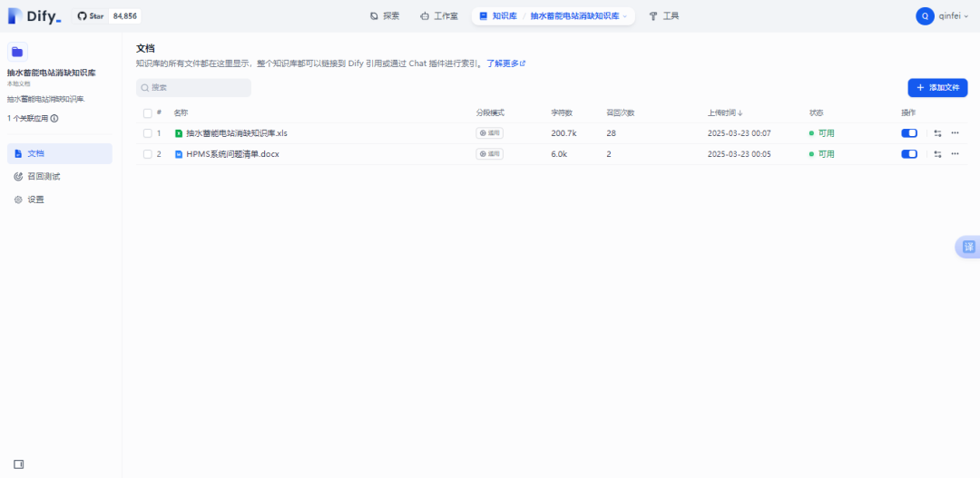Click the 添加文件 button
This screenshot has height=478, width=980.
(x=937, y=88)
